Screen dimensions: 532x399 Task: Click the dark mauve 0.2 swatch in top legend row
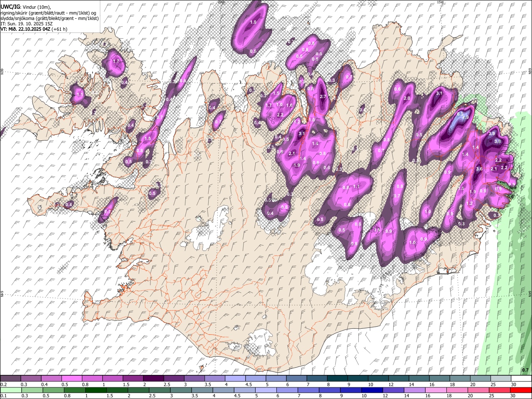11,378
